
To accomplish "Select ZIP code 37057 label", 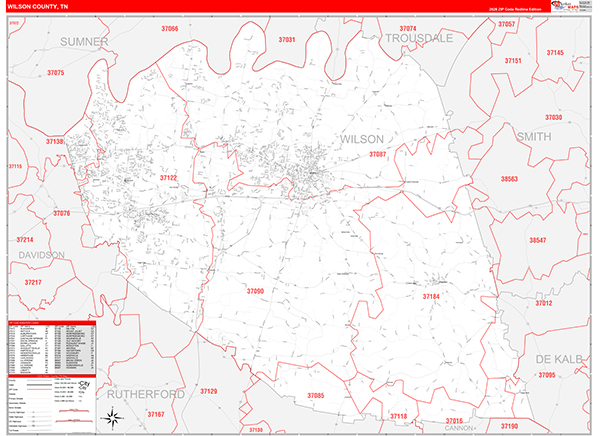I will [506, 24].
